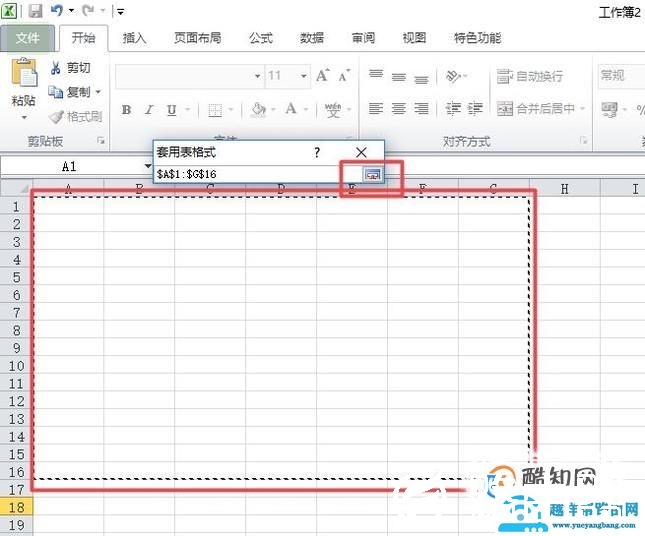The width and height of the screenshot is (645, 536).
Task: Align text right
Action: click(421, 109)
